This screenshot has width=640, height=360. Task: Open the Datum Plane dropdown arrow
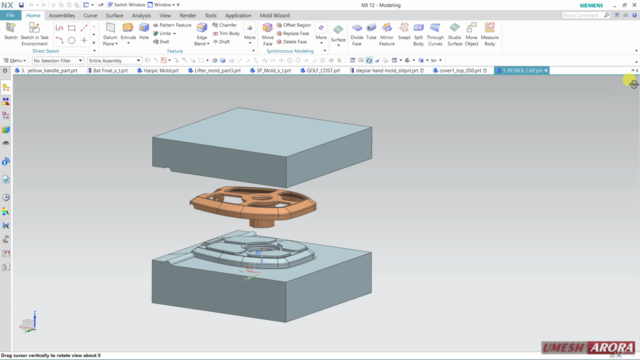[116, 44]
